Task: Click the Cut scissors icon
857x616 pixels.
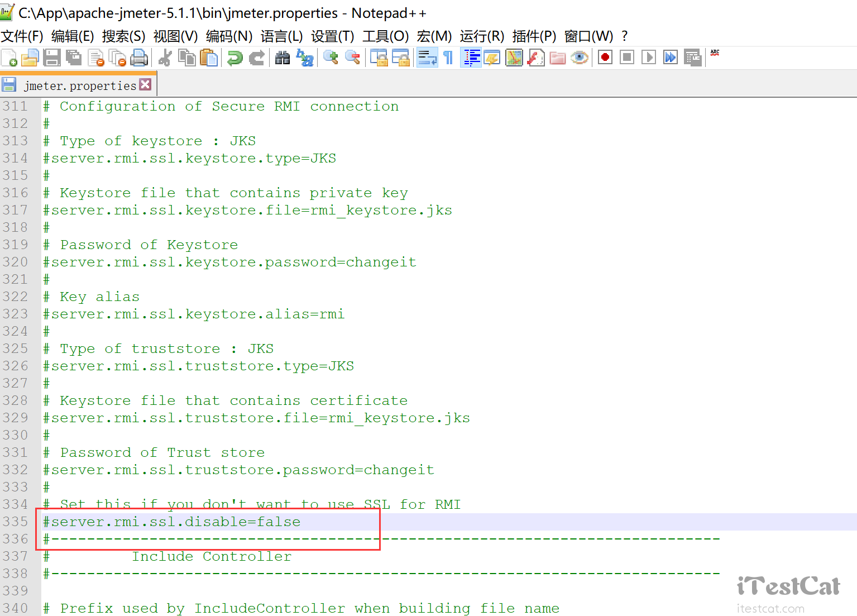Action: pos(165,58)
